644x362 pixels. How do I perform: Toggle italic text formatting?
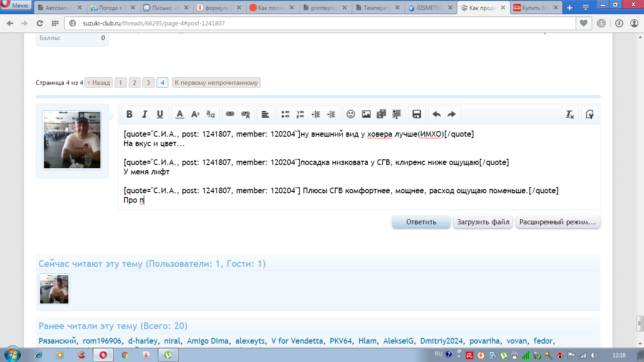pyautogui.click(x=145, y=114)
